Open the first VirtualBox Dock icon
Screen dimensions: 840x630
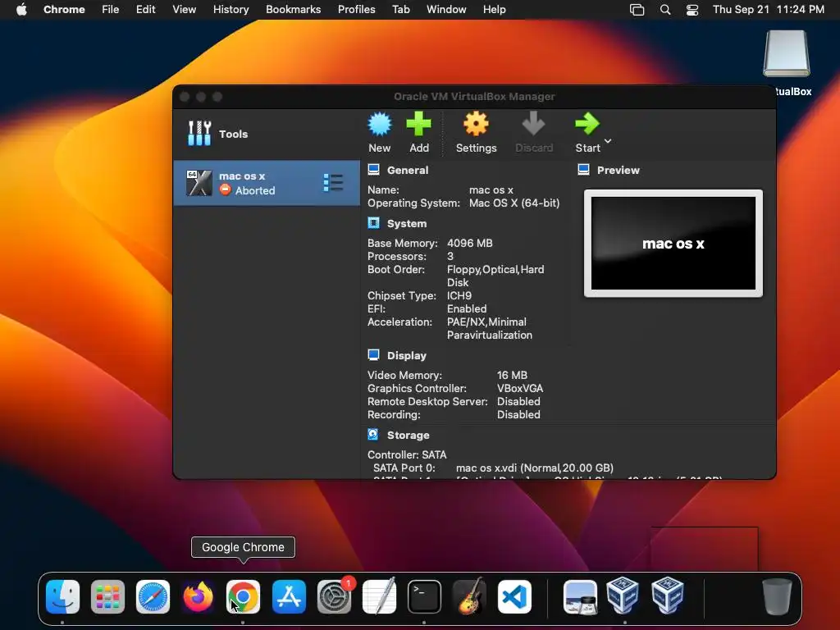623,596
